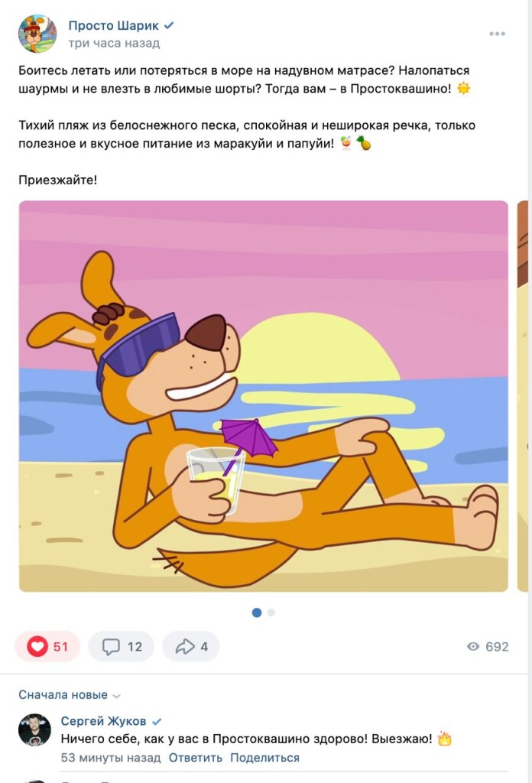Image resolution: width=532 pixels, height=783 pixels.
Task: Open the Просто Шарик page name link
Action: tap(113, 25)
